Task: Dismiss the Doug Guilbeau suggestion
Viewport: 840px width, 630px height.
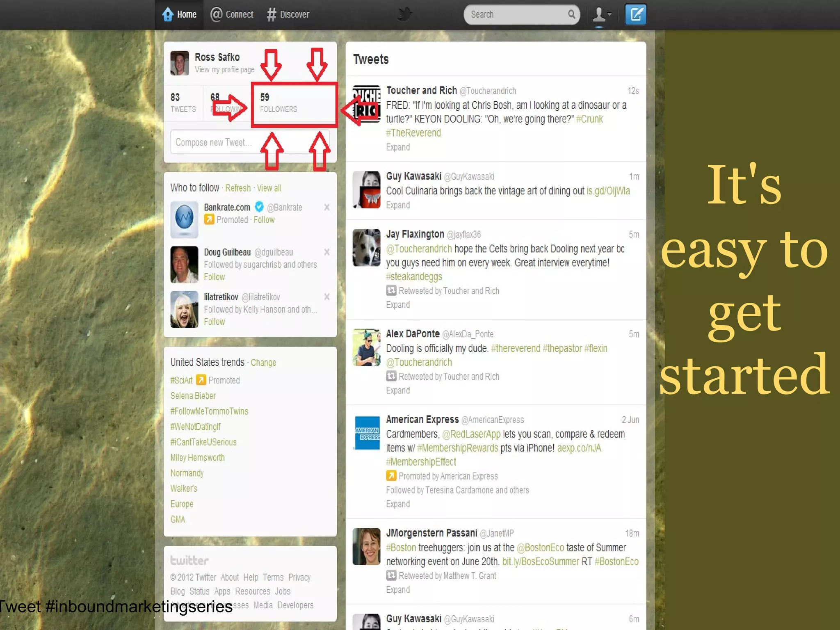Action: [x=327, y=252]
